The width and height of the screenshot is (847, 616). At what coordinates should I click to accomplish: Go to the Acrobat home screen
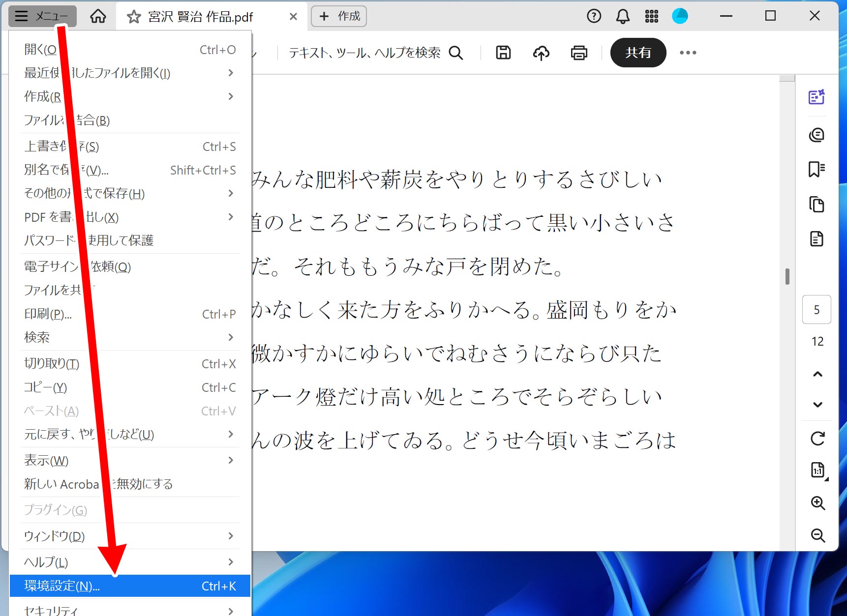(98, 16)
